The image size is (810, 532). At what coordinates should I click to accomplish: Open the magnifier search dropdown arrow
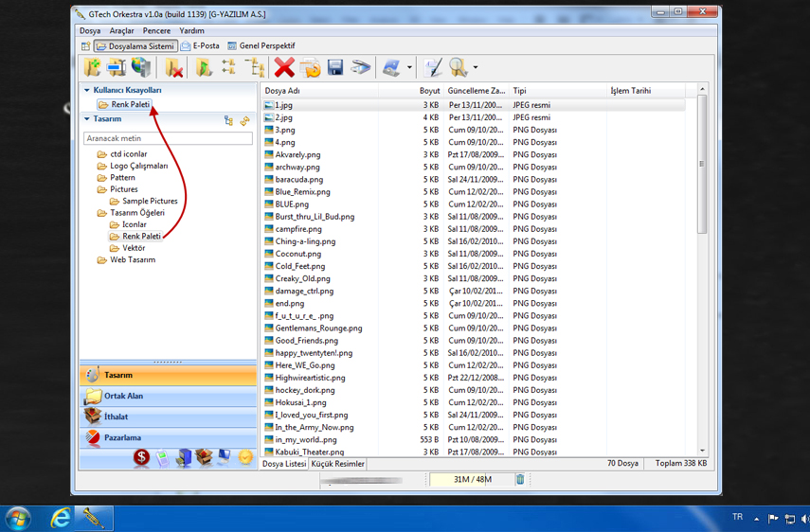(475, 67)
